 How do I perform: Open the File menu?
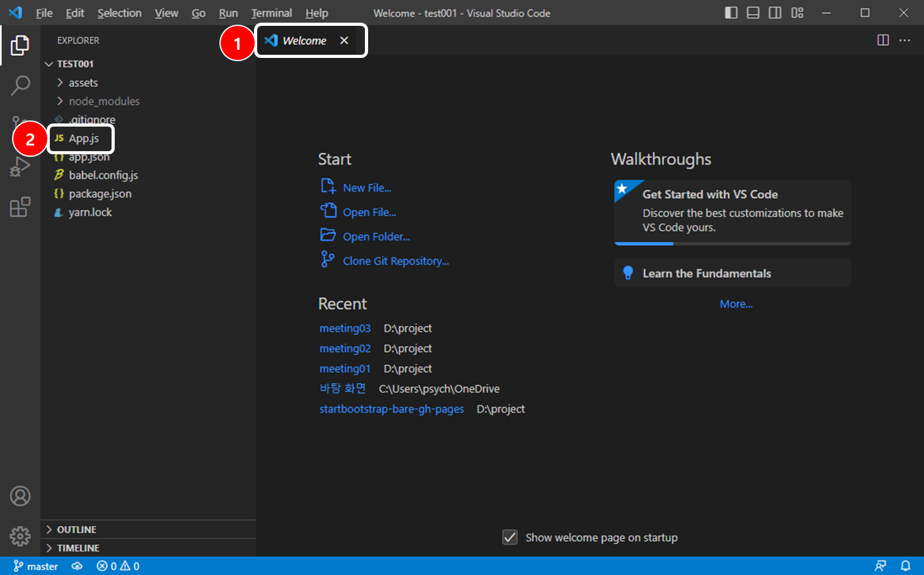(44, 13)
